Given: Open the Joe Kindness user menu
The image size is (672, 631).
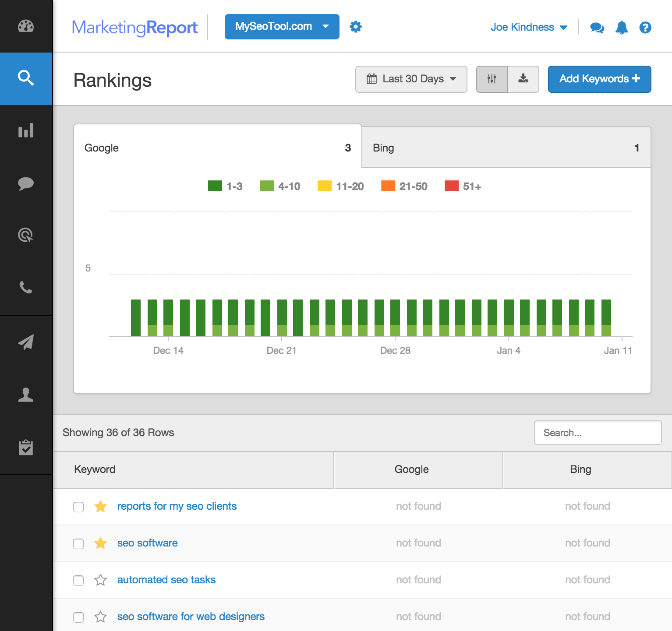Looking at the screenshot, I should click(529, 27).
